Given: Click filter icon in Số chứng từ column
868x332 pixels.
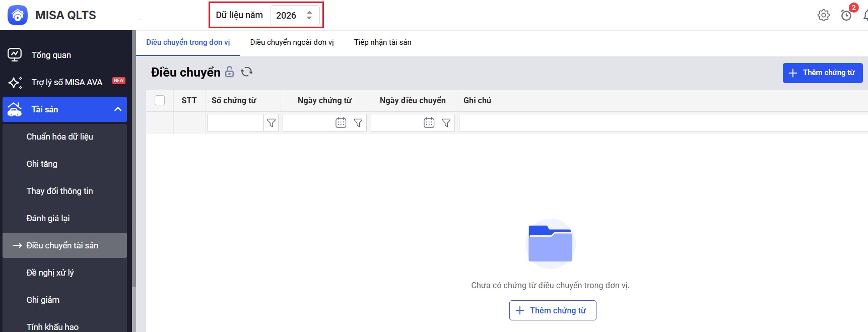Looking at the screenshot, I should [271, 123].
